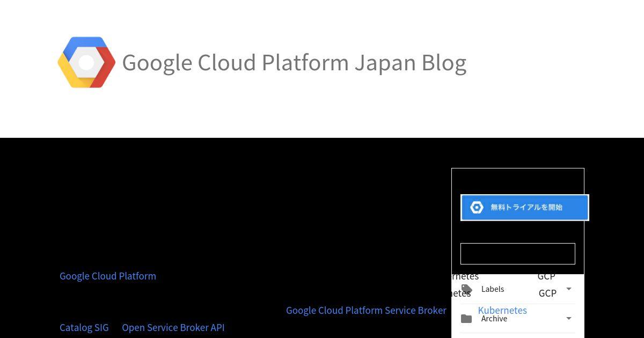
Task: Click the Google Cloud Platform hexagon logo
Action: [86, 62]
